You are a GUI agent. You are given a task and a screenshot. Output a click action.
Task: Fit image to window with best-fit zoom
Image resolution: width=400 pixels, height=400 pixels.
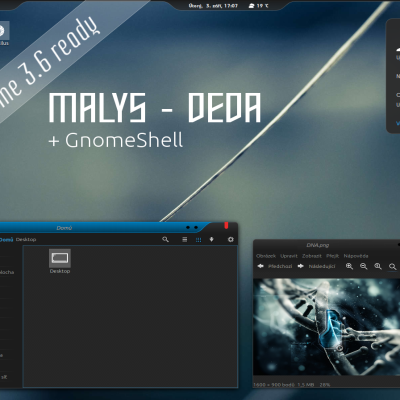pyautogui.click(x=393, y=266)
